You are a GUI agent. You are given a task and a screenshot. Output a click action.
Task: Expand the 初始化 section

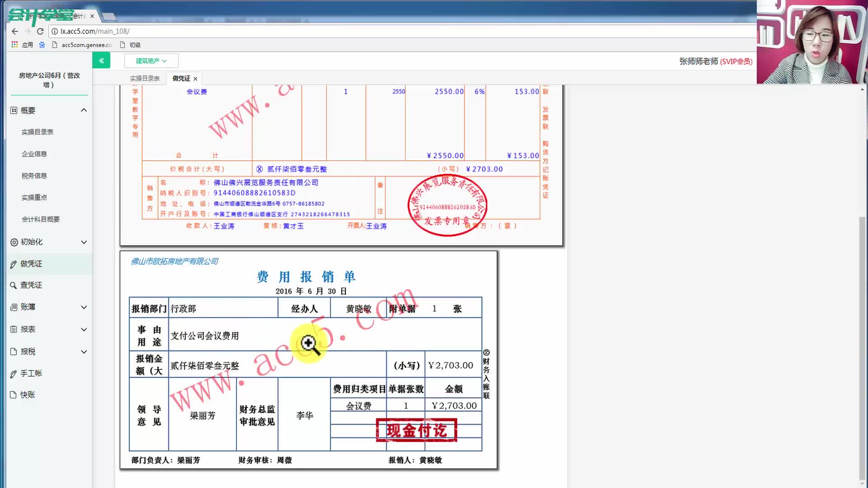pos(84,242)
